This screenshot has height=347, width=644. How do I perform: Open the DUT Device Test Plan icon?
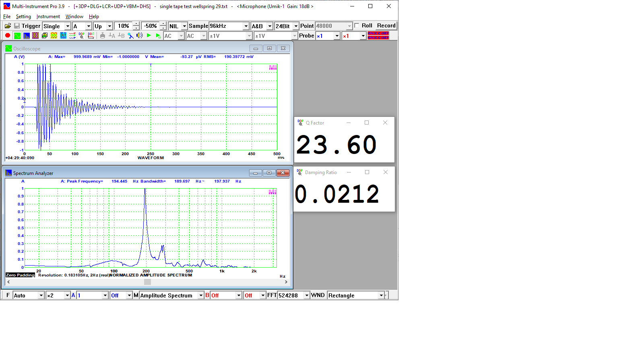63,36
